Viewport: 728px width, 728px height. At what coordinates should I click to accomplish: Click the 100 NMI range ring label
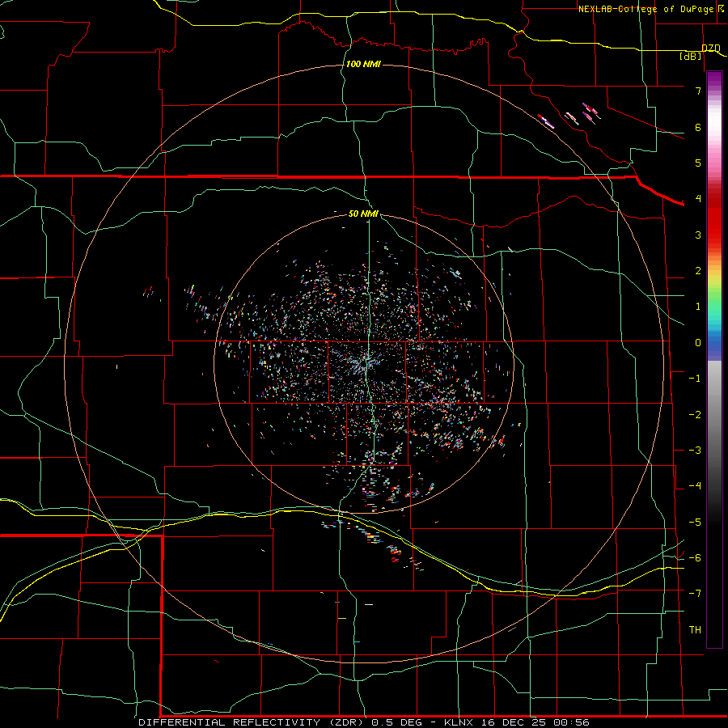click(363, 64)
